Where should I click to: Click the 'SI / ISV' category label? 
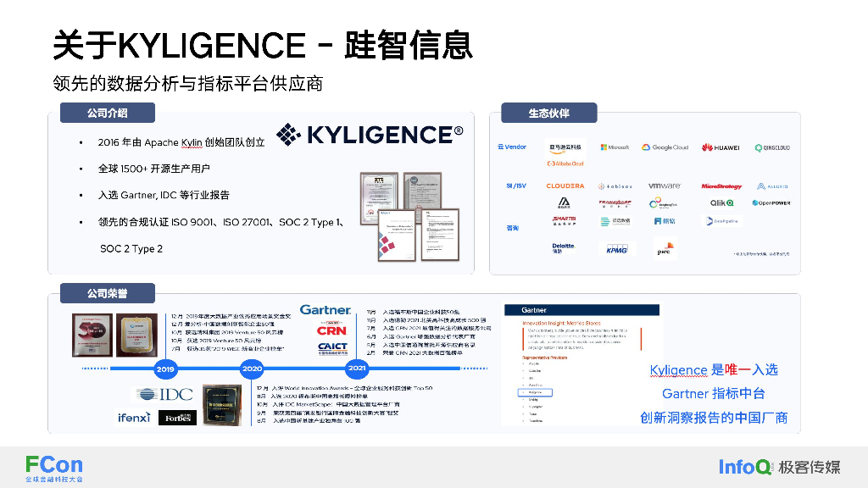click(x=516, y=186)
